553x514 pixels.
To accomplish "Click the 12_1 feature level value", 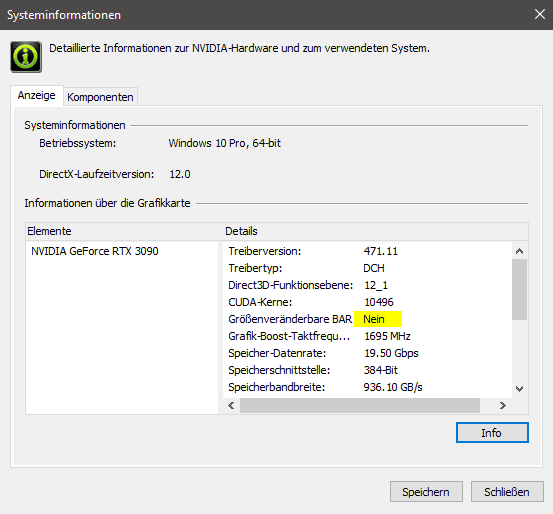I will point(376,285).
